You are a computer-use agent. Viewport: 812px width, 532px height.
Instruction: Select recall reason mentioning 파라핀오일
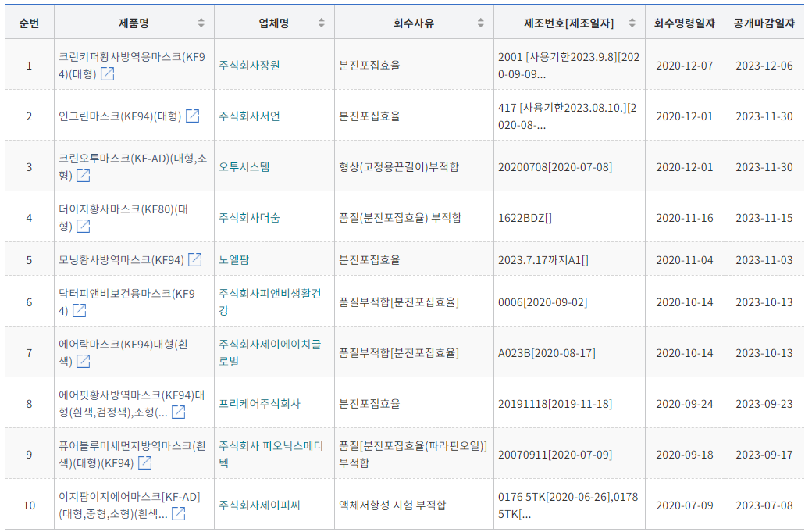(x=413, y=455)
